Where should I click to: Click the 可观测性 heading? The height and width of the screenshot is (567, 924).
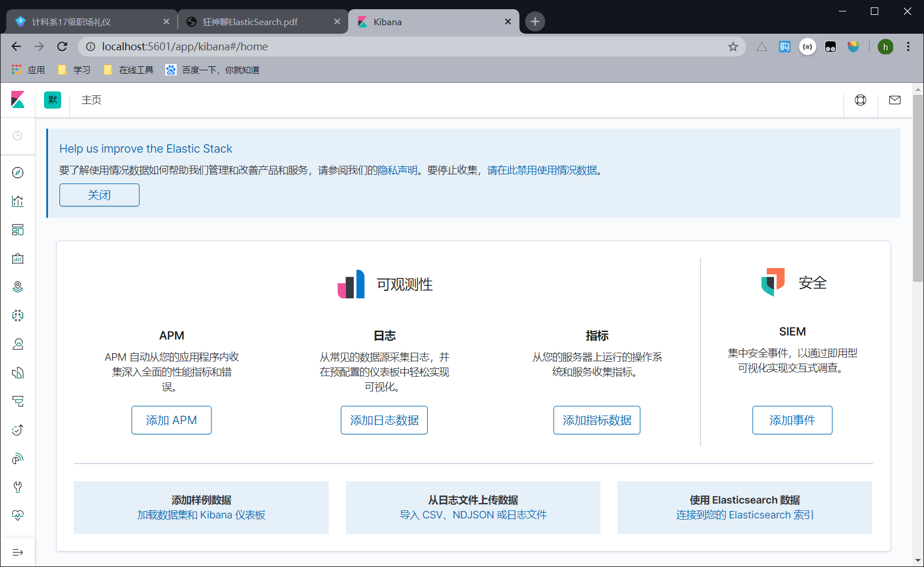(405, 284)
